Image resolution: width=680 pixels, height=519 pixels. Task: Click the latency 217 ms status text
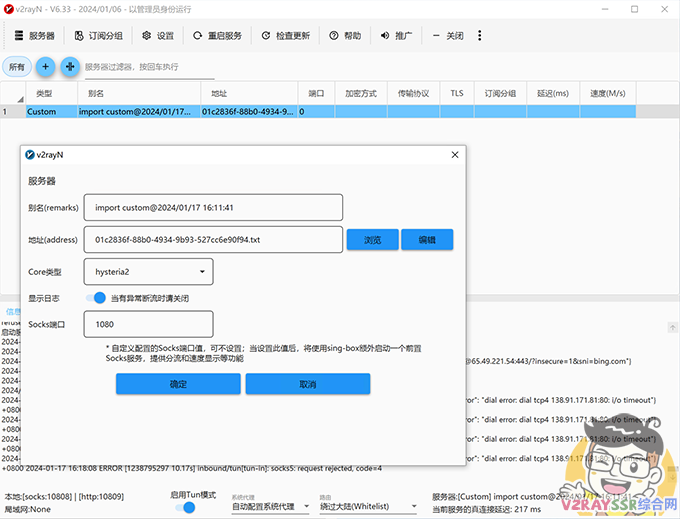click(487, 509)
